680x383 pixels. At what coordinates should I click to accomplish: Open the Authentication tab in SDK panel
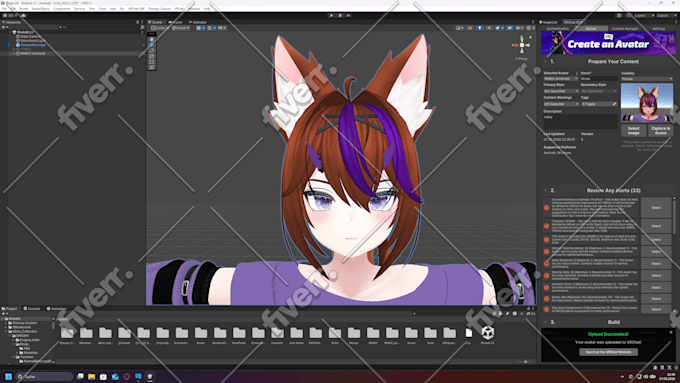click(558, 29)
